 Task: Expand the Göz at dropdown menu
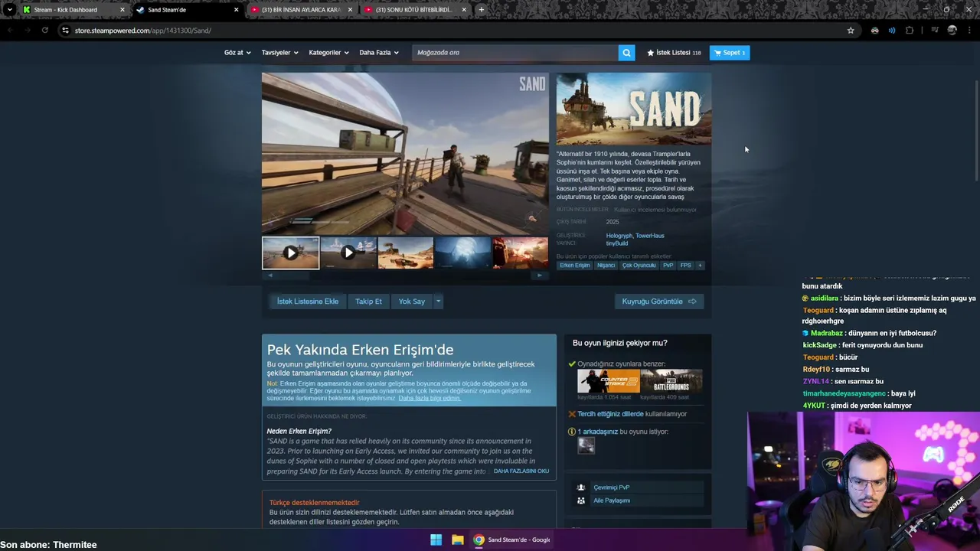pos(237,53)
